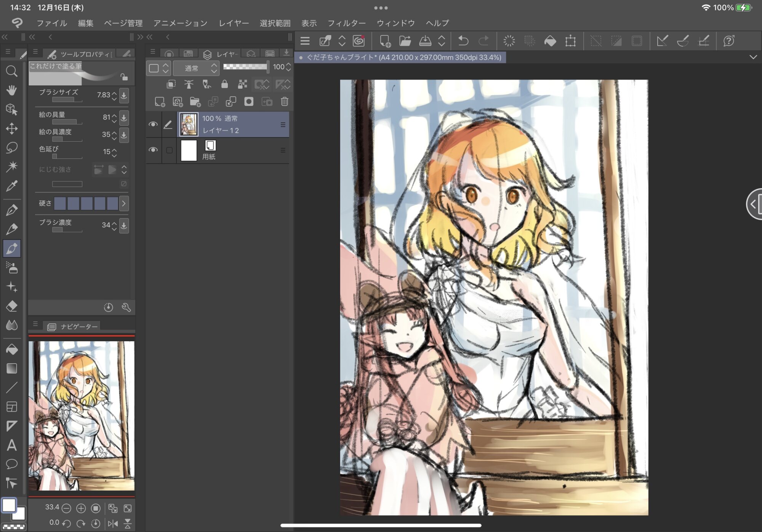Select the Eraser tool
The height and width of the screenshot is (532, 762).
pos(11,306)
